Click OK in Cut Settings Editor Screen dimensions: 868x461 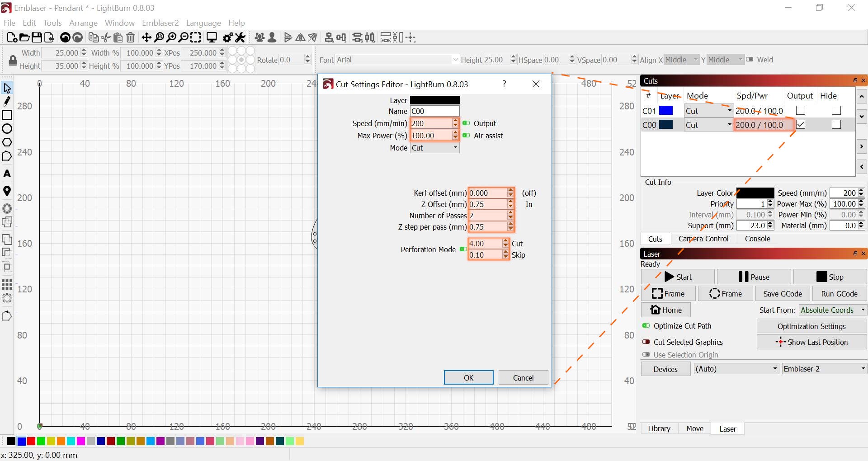click(468, 378)
